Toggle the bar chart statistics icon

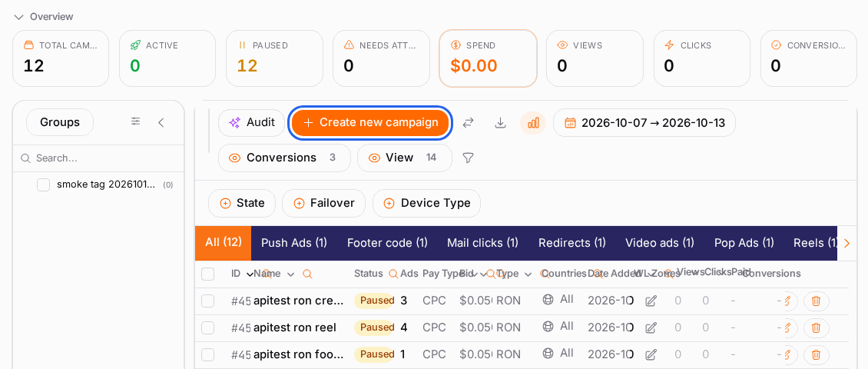tap(533, 123)
